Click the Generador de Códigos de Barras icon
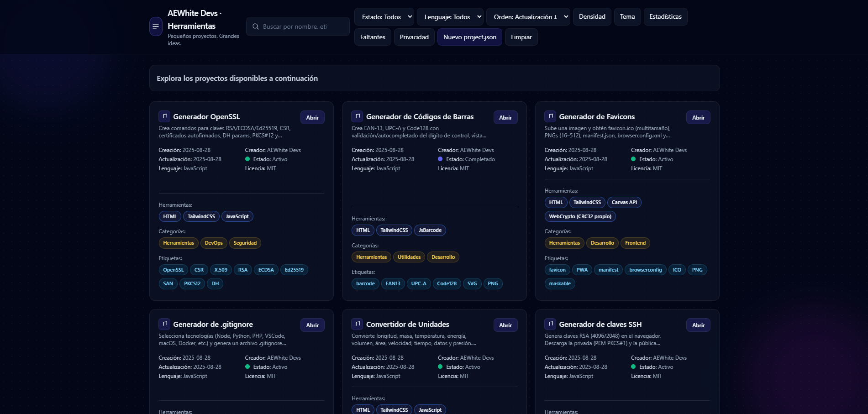This screenshot has width=868, height=414. click(357, 116)
